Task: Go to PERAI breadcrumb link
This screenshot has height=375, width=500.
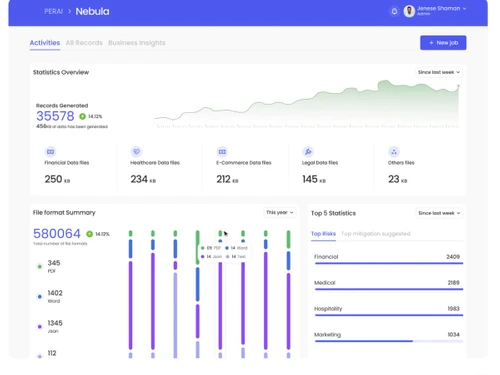Action: click(53, 11)
